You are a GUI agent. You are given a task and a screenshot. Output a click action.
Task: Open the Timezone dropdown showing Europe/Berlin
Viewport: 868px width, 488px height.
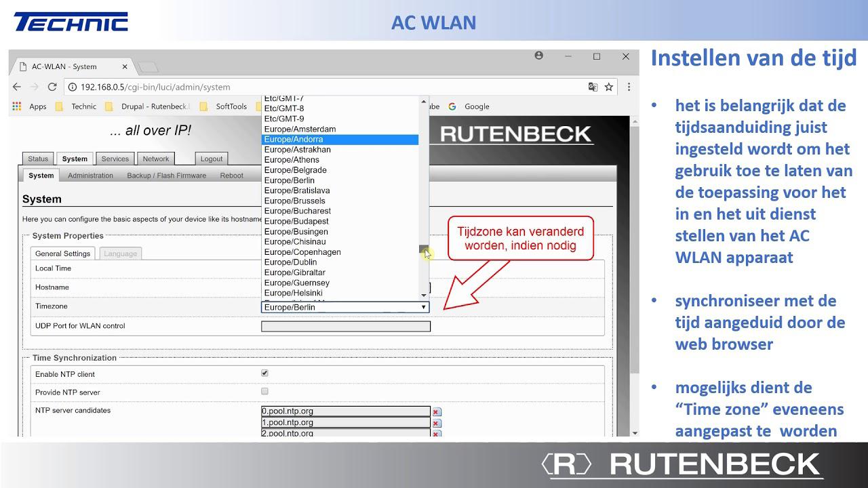[x=345, y=307]
